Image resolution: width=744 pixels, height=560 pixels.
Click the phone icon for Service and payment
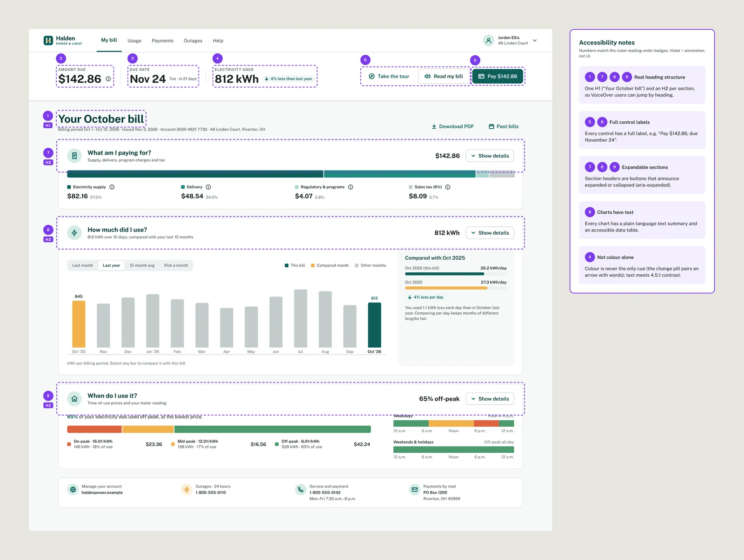300,489
